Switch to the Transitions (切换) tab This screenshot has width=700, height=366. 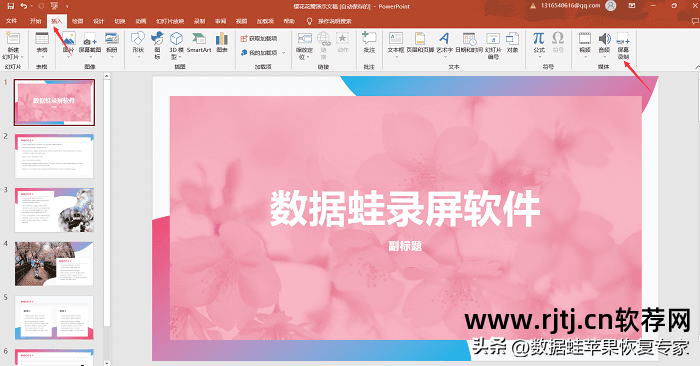pyautogui.click(x=120, y=21)
